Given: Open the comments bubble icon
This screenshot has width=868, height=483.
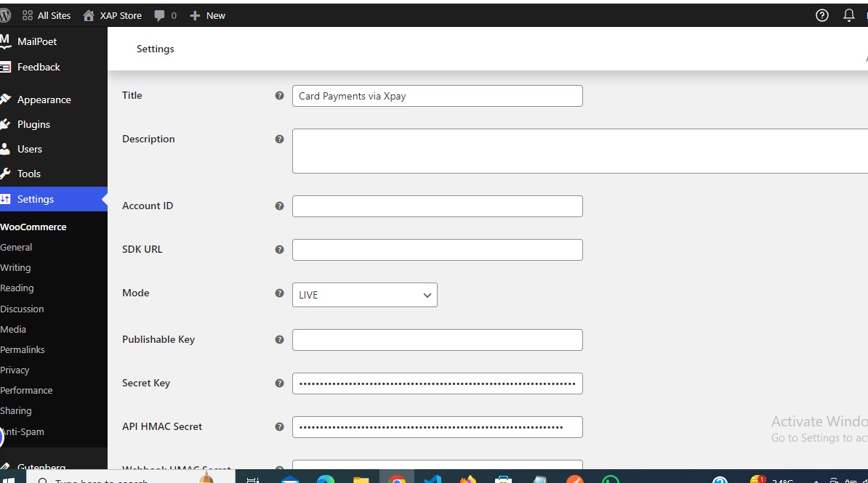Looking at the screenshot, I should click(159, 15).
